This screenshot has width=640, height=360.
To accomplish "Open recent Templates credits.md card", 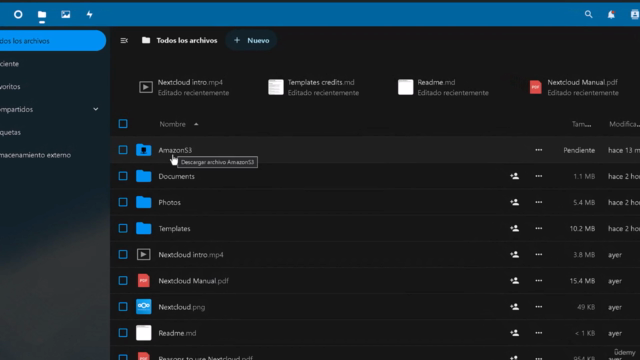I will click(314, 87).
